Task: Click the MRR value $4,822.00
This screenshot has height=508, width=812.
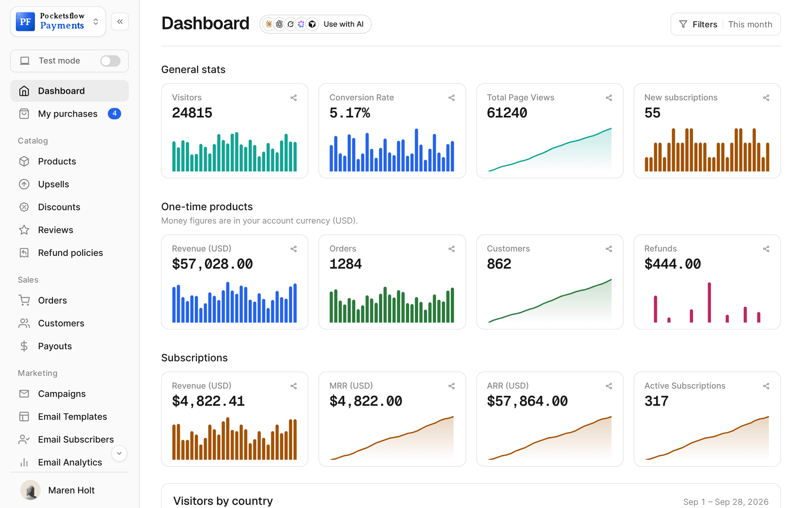Action: [366, 401]
